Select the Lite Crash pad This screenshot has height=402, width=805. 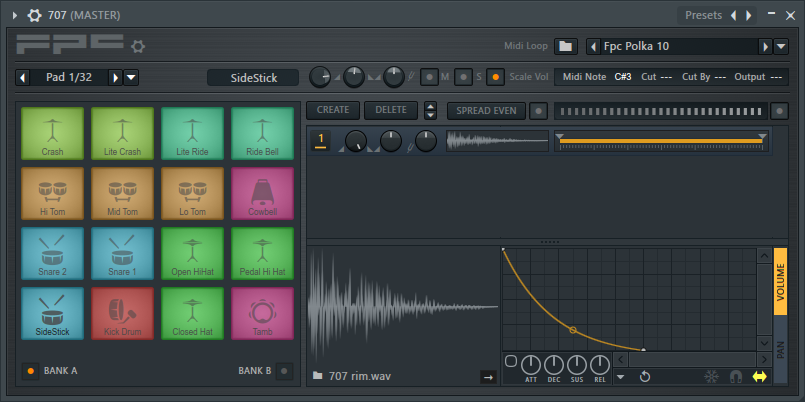coord(122,133)
